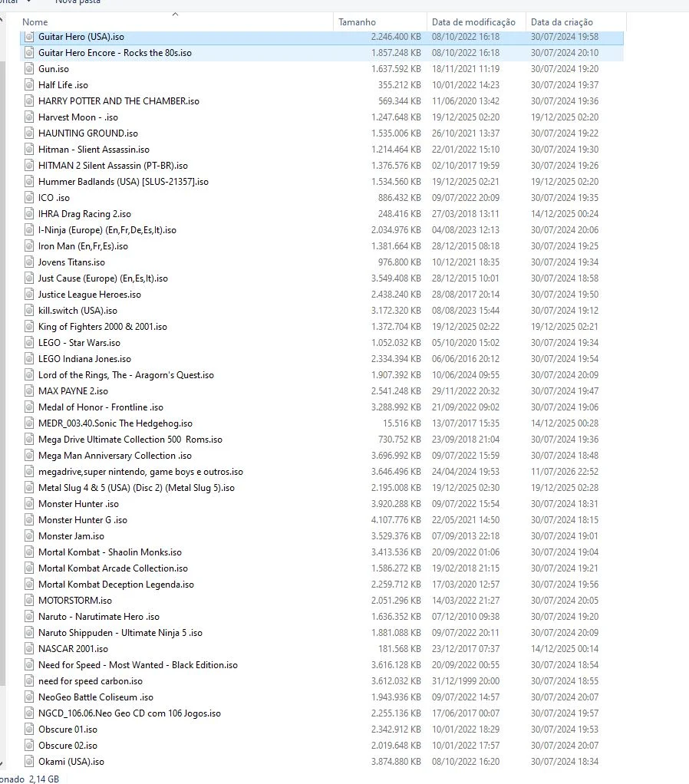This screenshot has width=689, height=784.
Task: Click the Gun.iso disc image icon
Action: (29, 69)
